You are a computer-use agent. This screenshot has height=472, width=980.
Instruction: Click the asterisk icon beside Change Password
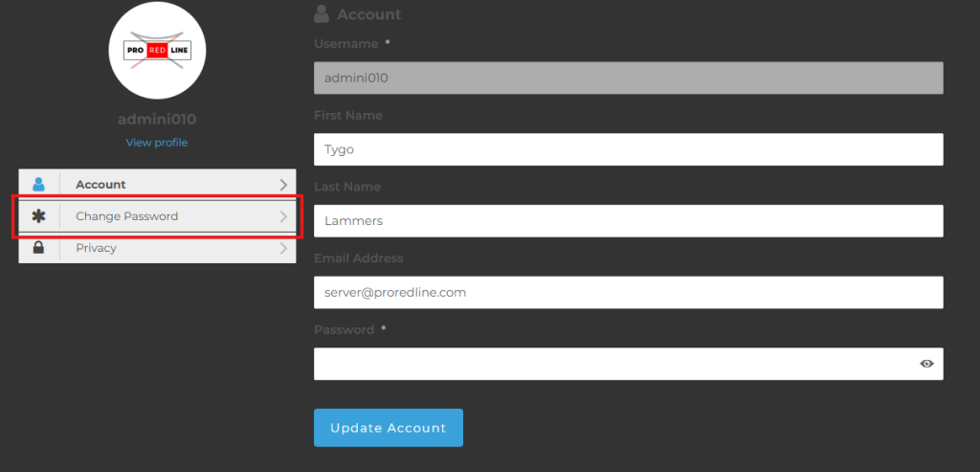38,216
